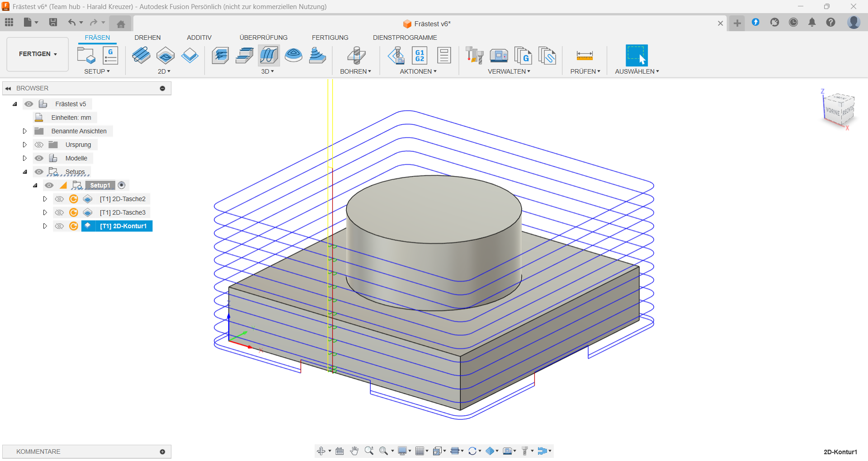Expand the 2D-Tasche3 operation node
The height and width of the screenshot is (461, 868).
45,212
